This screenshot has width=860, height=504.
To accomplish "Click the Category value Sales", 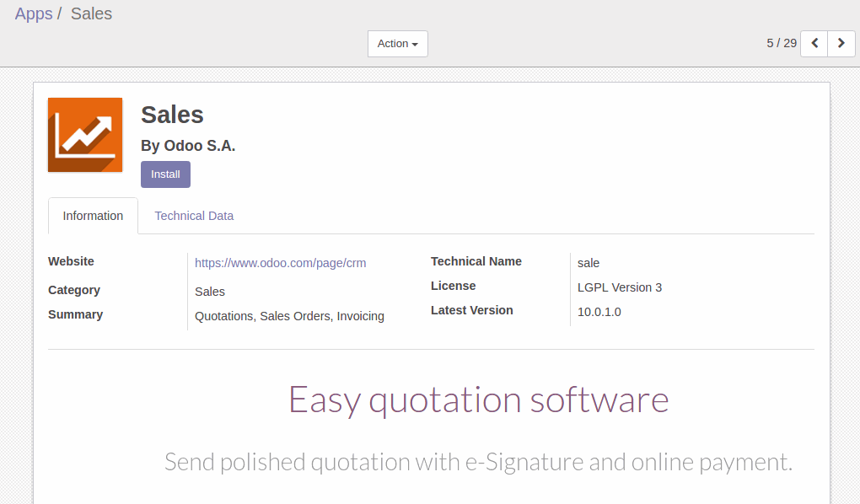I will click(209, 292).
